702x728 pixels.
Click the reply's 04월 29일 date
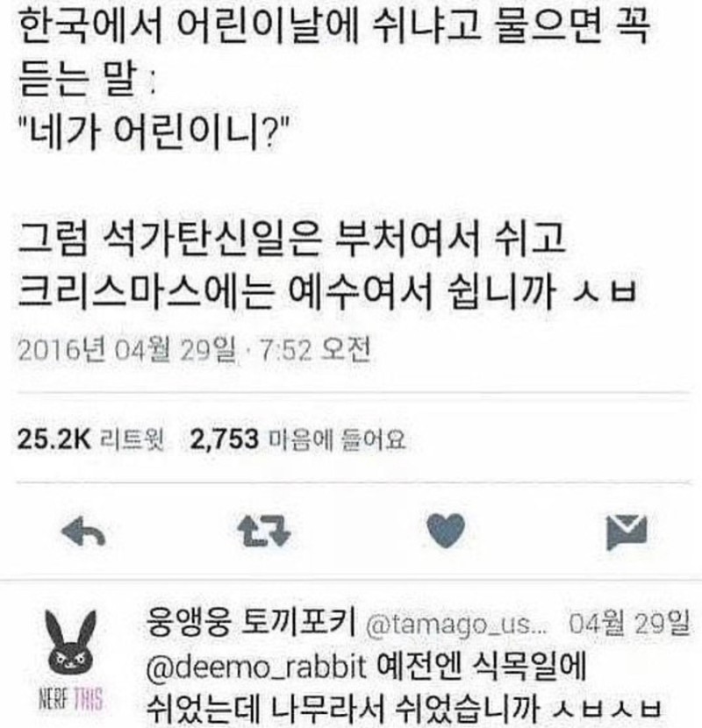tap(629, 624)
